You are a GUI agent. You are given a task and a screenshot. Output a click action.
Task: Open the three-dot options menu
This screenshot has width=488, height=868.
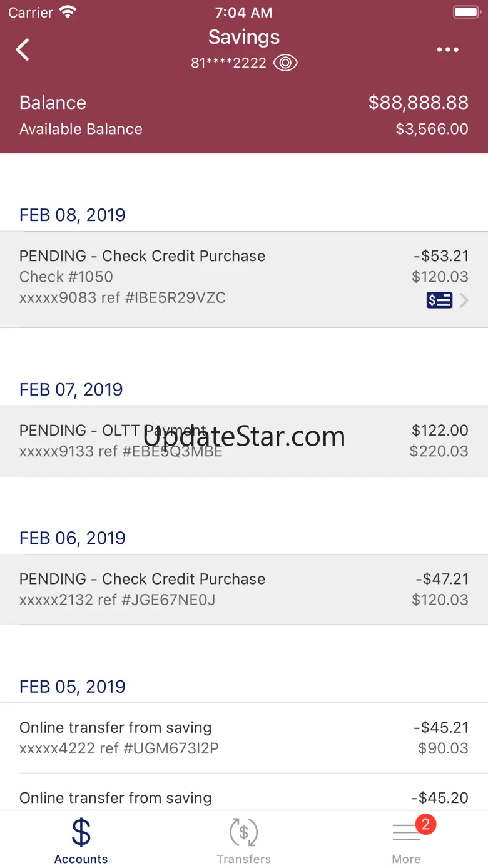point(447,50)
